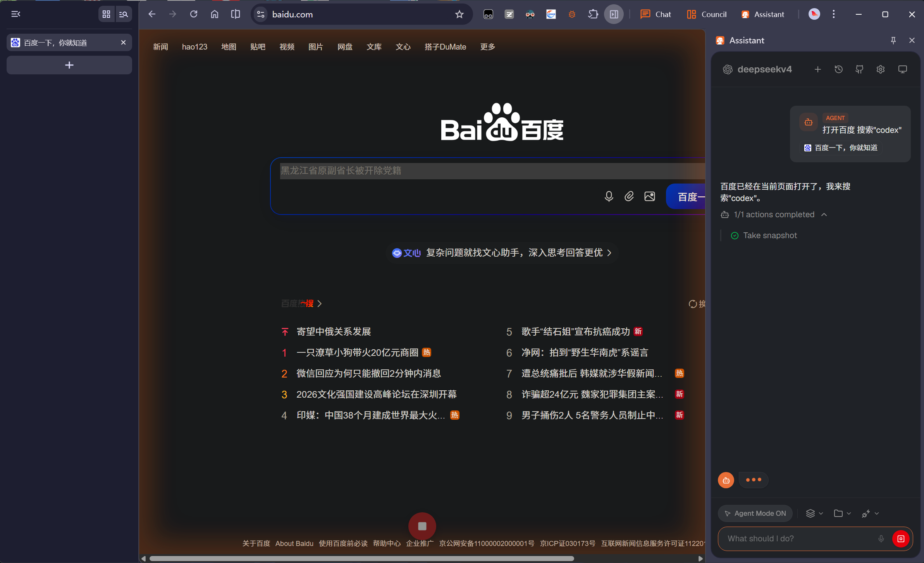Click About Baidu footer link

pos(294,543)
